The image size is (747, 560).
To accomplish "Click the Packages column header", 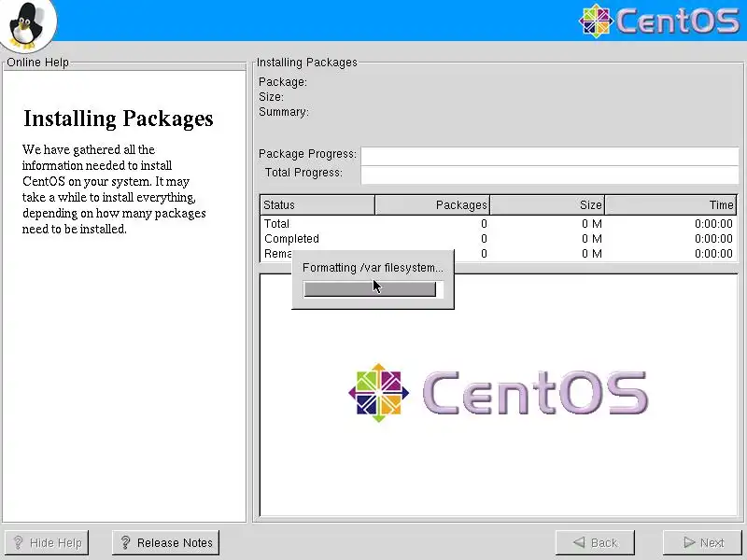I will tap(432, 204).
